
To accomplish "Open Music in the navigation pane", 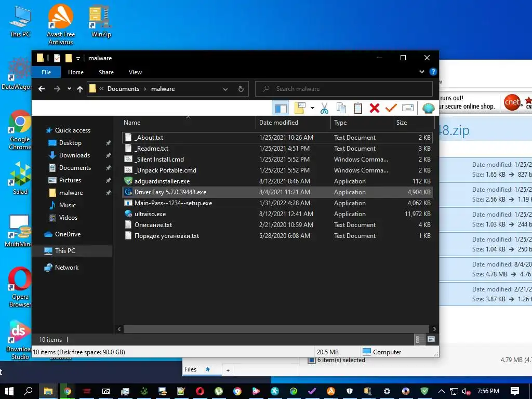I will pos(67,205).
